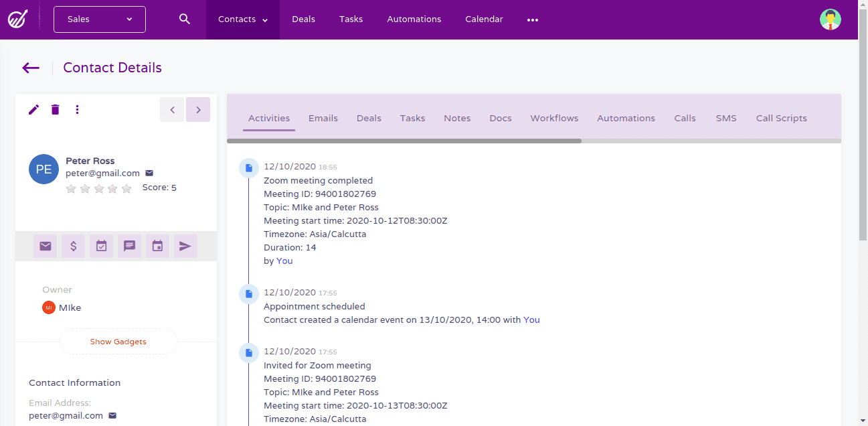
Task: Open the three-dot contact options menu
Action: click(77, 109)
